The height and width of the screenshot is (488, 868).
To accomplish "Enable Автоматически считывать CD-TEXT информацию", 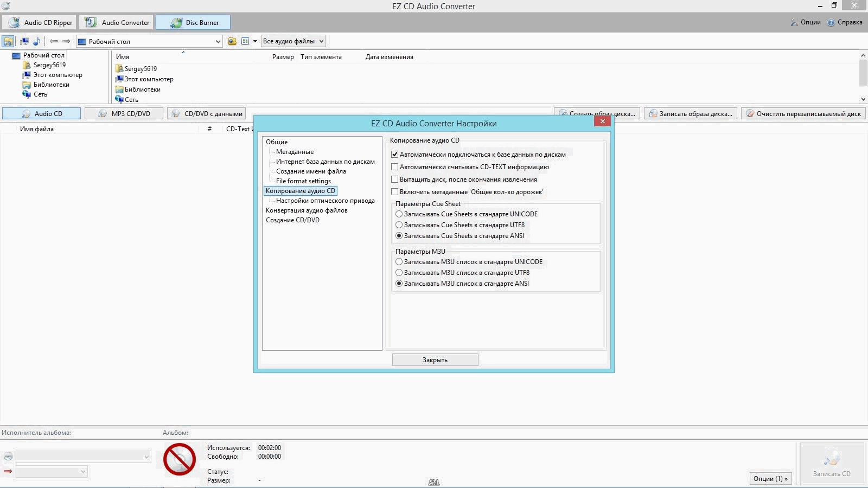I will click(x=395, y=167).
